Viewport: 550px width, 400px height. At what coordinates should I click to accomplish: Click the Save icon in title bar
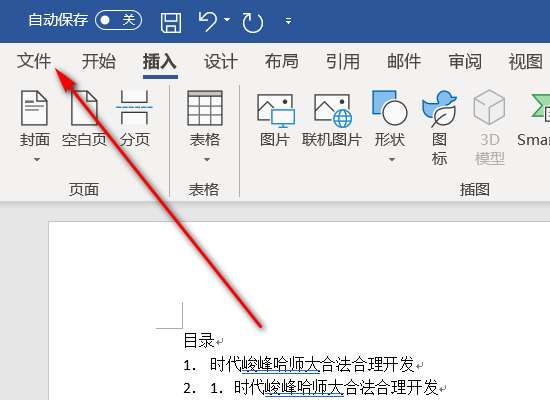[171, 22]
